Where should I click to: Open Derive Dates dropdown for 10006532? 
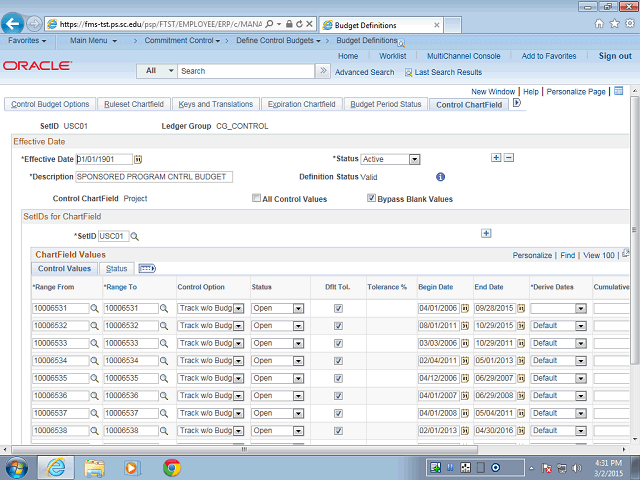(580, 326)
